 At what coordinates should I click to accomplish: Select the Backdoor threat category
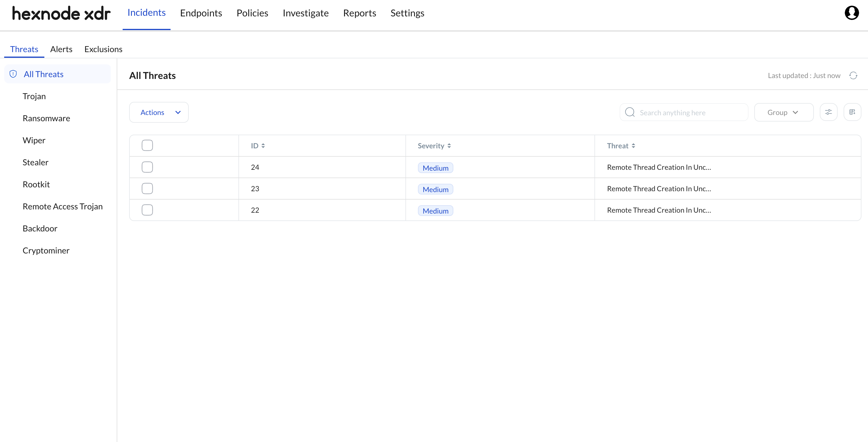40,228
